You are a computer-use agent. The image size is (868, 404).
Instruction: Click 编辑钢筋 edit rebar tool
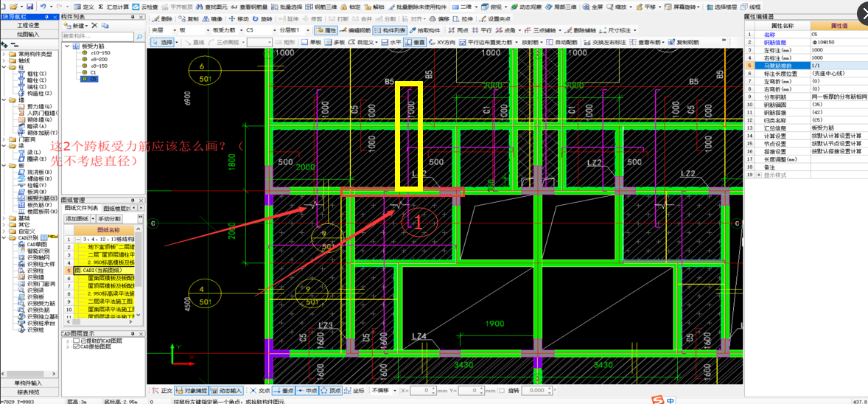355,30
